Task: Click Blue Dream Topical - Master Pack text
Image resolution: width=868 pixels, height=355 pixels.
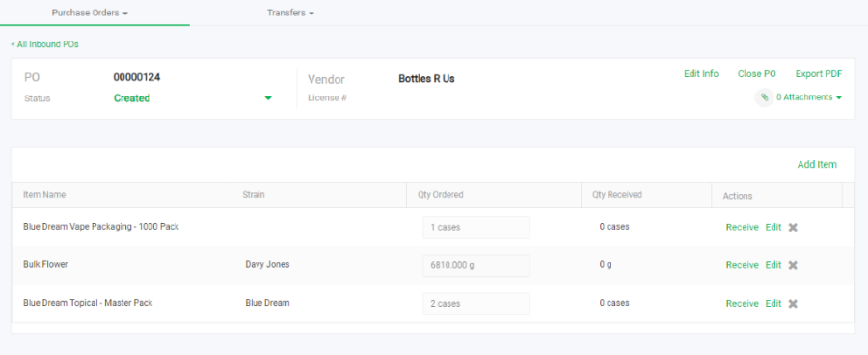Action: coord(88,303)
